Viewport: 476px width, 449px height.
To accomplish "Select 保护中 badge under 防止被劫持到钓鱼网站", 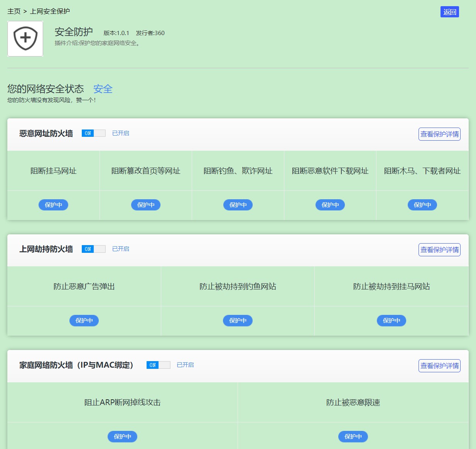I will pyautogui.click(x=238, y=321).
